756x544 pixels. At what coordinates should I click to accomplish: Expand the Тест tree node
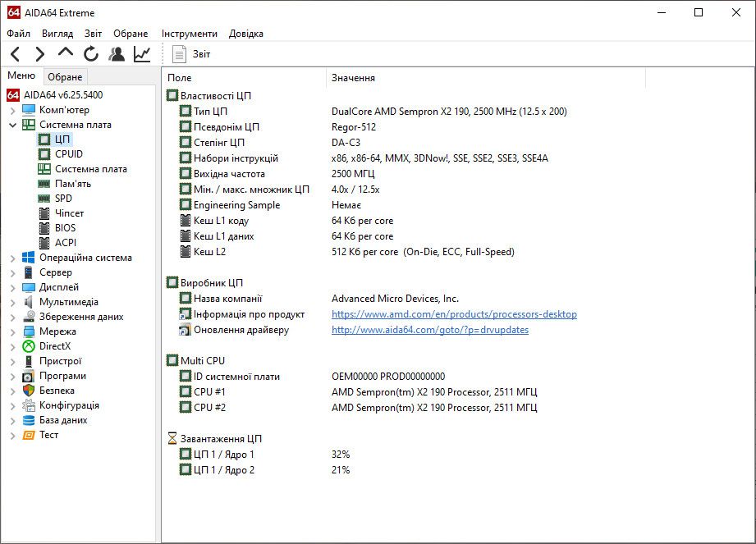click(x=12, y=436)
